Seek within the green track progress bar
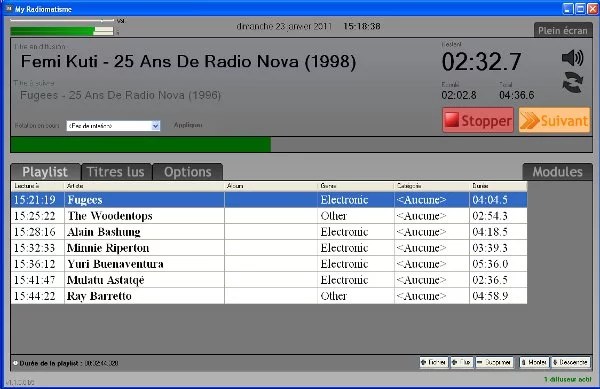 [301, 145]
